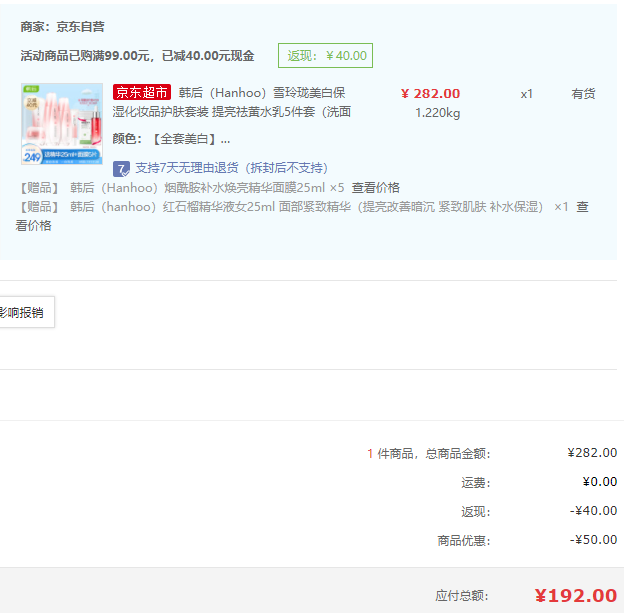This screenshot has height=613, width=624.
Task: Open the 支持7天无理由退货 link
Action: coord(231,168)
